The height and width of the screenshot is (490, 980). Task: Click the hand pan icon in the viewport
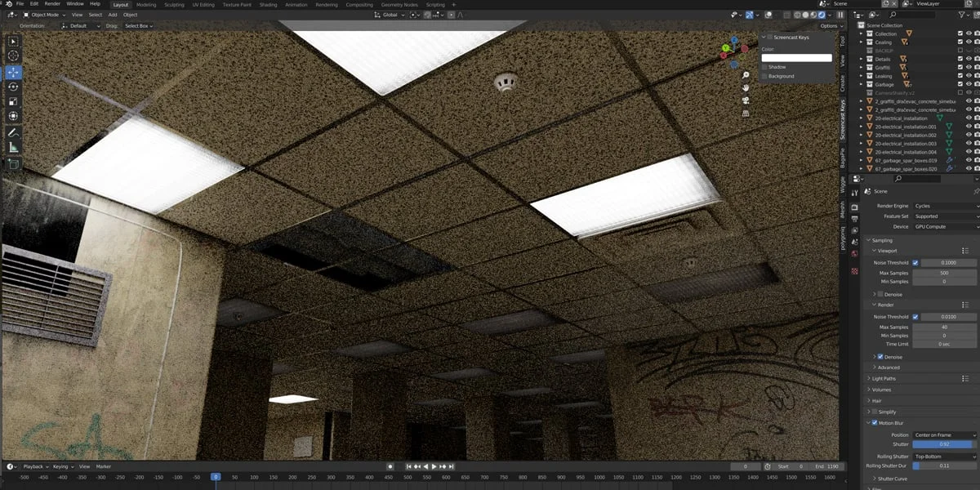tap(746, 90)
